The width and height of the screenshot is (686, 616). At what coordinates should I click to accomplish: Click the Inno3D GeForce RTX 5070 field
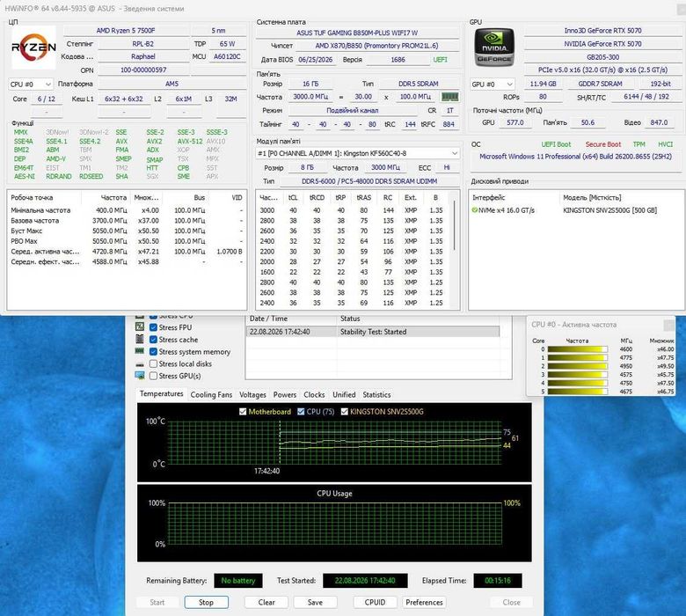[602, 31]
